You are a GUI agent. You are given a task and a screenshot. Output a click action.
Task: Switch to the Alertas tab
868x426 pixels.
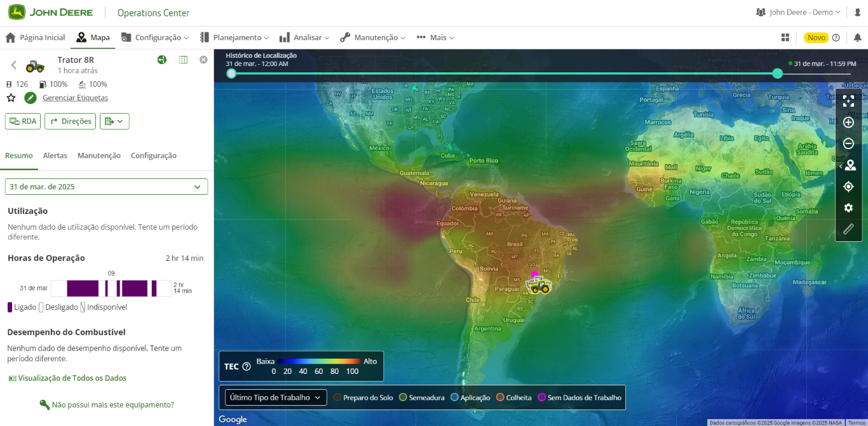pos(55,156)
